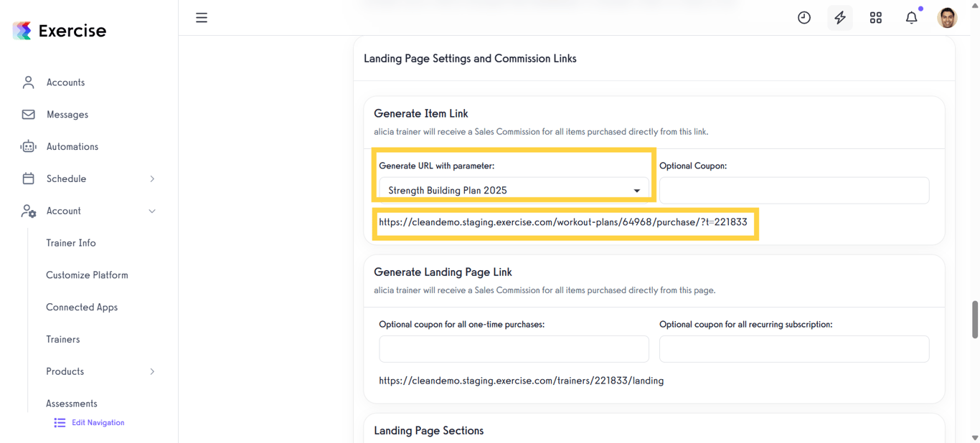Expand the Products sidebar section
The height and width of the screenshot is (443, 980).
(65, 371)
